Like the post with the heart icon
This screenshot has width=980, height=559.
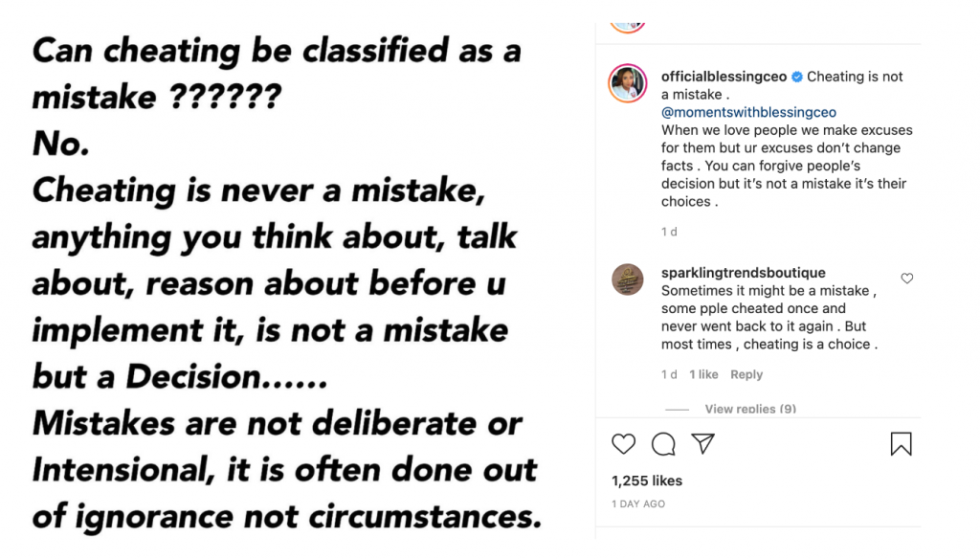coord(623,444)
